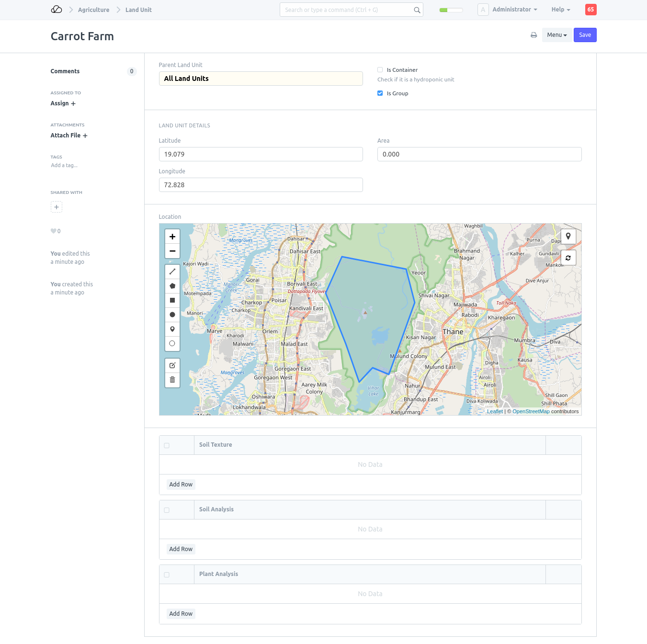The width and height of the screenshot is (647, 644).
Task: Enable the Is Container checkbox
Action: click(x=380, y=70)
